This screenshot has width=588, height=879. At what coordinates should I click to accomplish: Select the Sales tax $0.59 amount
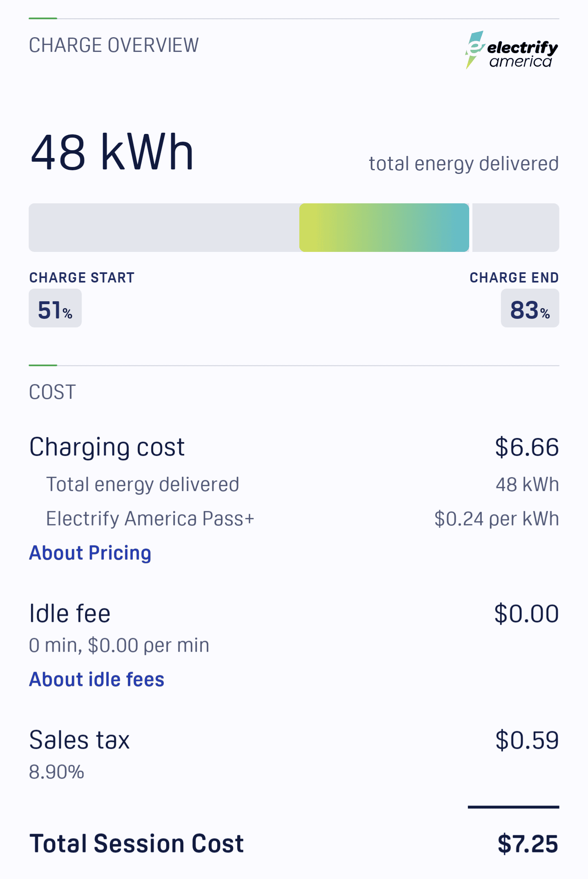pos(527,740)
